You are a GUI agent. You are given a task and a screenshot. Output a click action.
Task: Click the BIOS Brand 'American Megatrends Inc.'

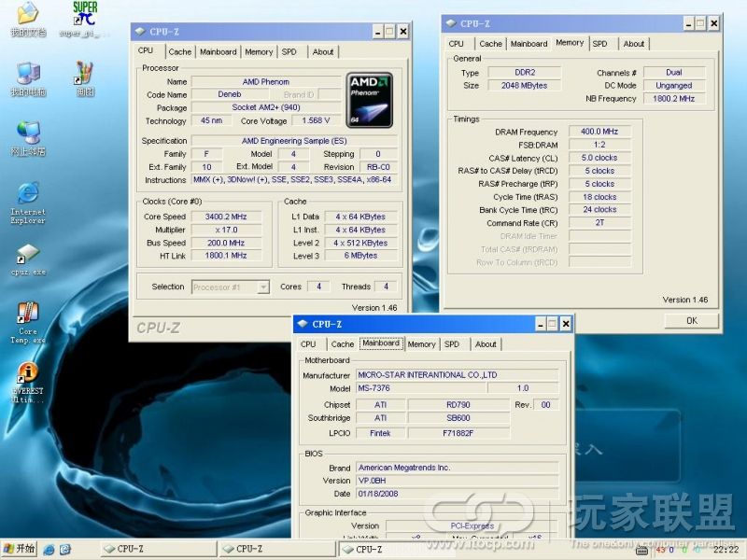pyautogui.click(x=458, y=469)
